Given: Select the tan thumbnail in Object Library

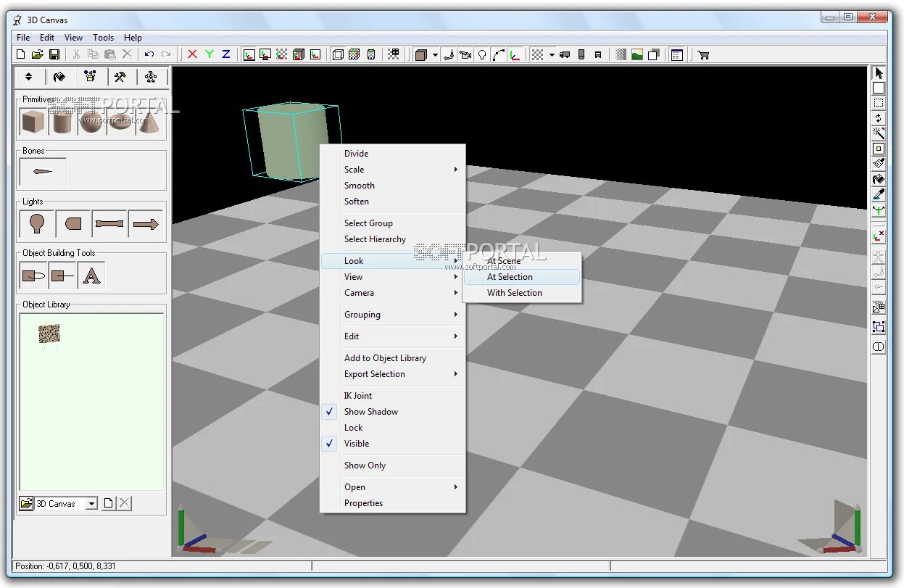Looking at the screenshot, I should [49, 335].
